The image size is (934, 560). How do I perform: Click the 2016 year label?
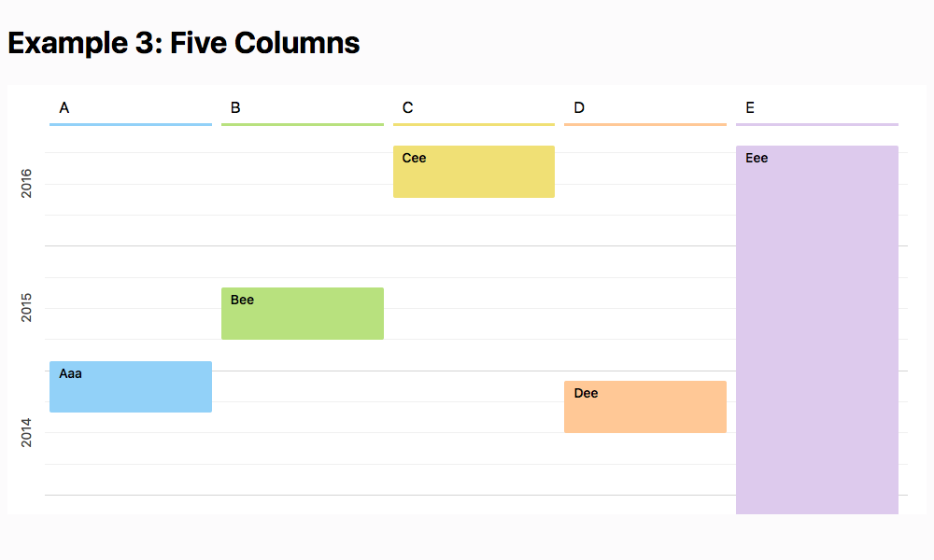click(26, 183)
